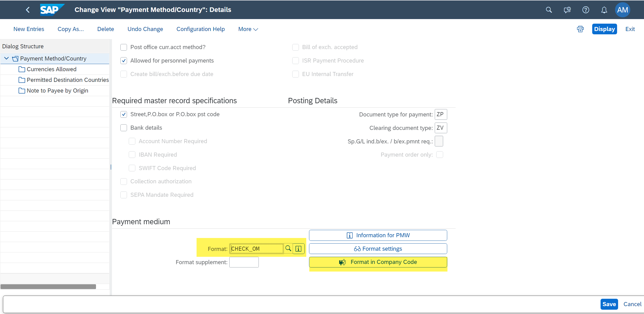
Task: Toggle EU Internal Transfer checkbox
Action: click(x=296, y=74)
